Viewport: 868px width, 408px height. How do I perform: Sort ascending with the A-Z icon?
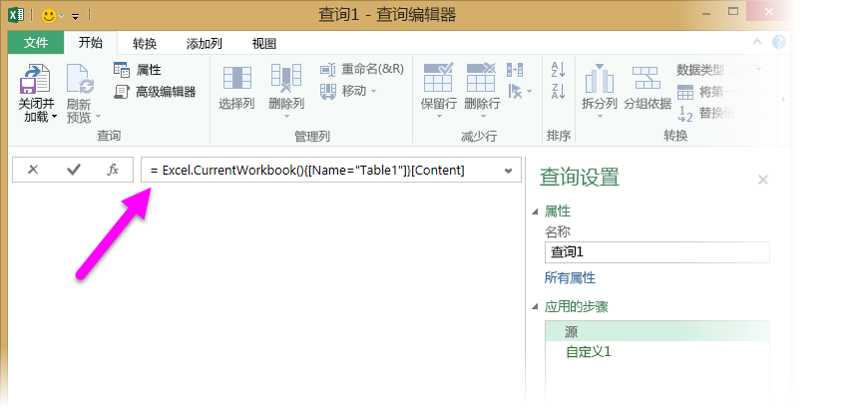click(559, 70)
